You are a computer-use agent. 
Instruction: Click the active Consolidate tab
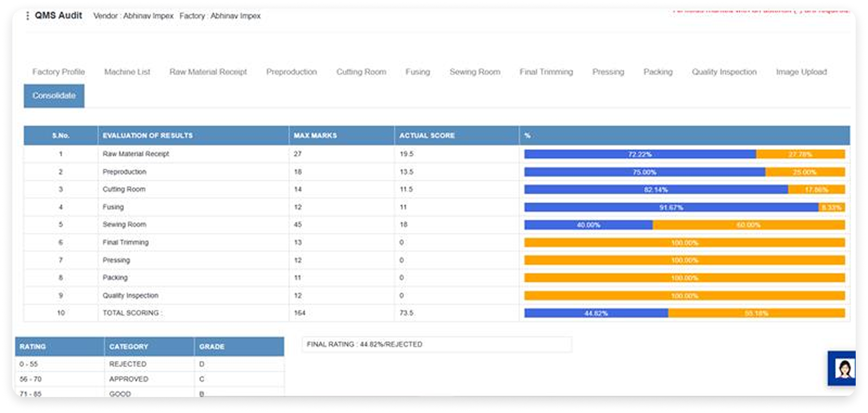54,96
